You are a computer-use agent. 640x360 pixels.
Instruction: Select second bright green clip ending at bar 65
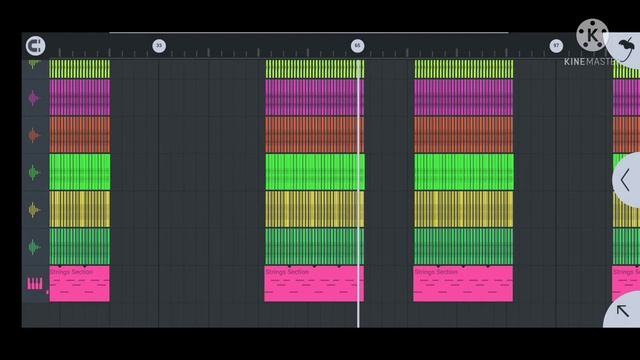(x=315, y=172)
